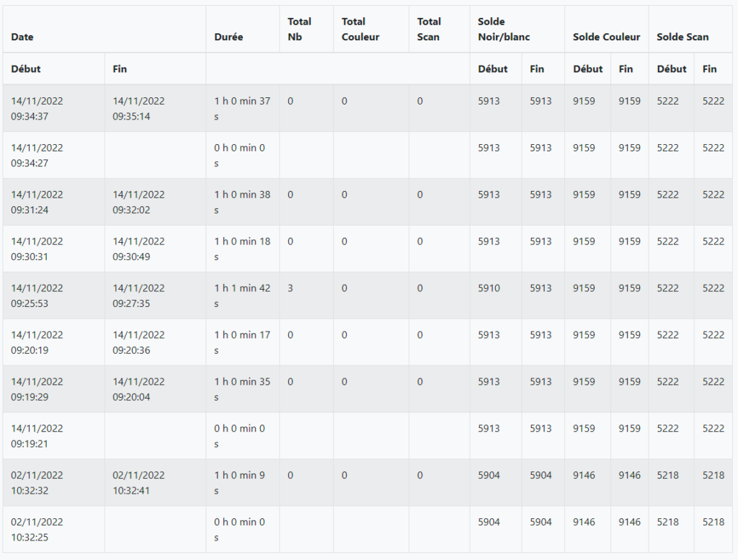Screen dimensions: 738x560
Task: Click the Date column header
Action: point(22,37)
